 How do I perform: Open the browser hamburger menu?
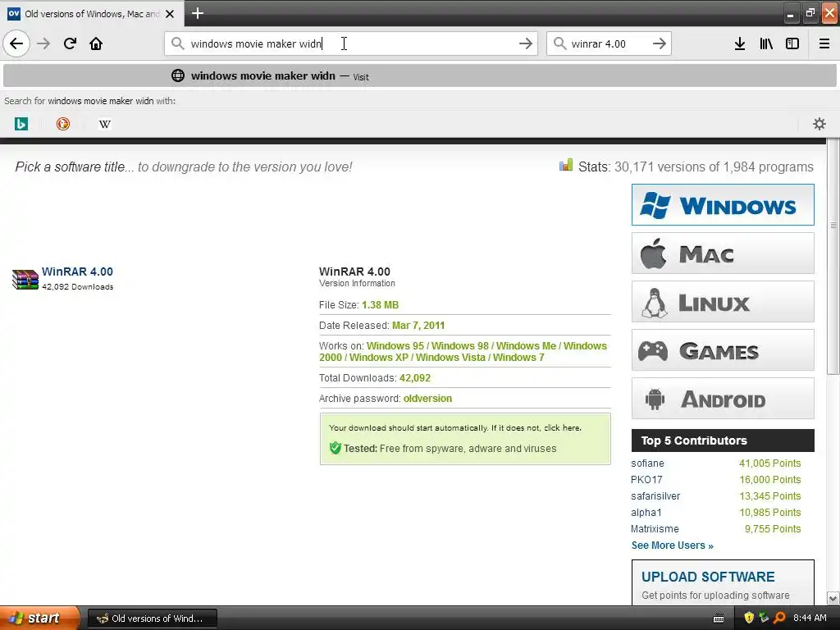point(824,43)
